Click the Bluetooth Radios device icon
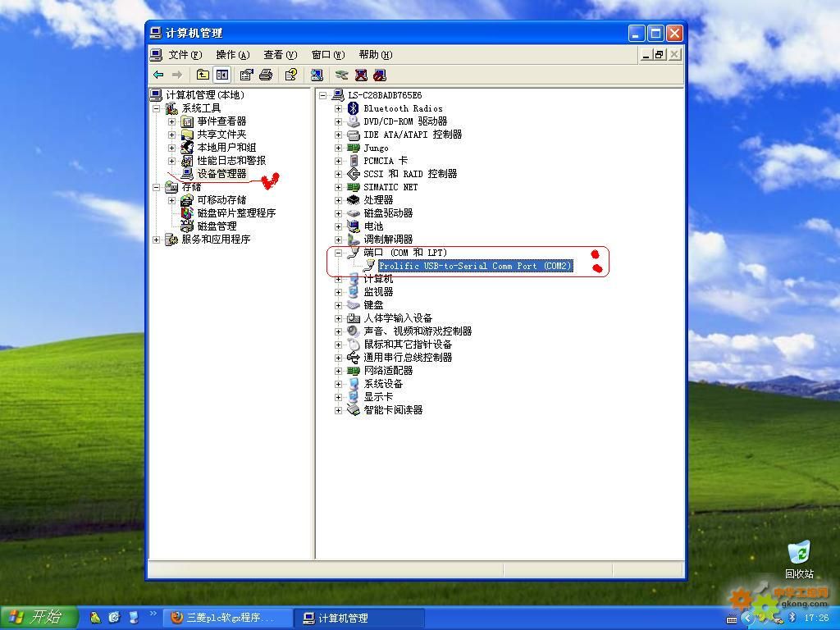Screen dimensions: 840x630 (x=353, y=108)
